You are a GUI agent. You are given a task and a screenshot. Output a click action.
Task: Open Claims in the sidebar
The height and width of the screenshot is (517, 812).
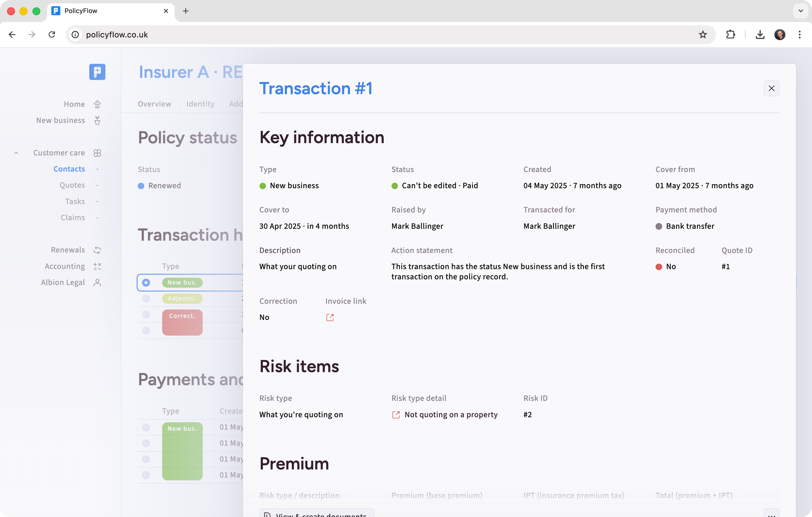coord(73,218)
